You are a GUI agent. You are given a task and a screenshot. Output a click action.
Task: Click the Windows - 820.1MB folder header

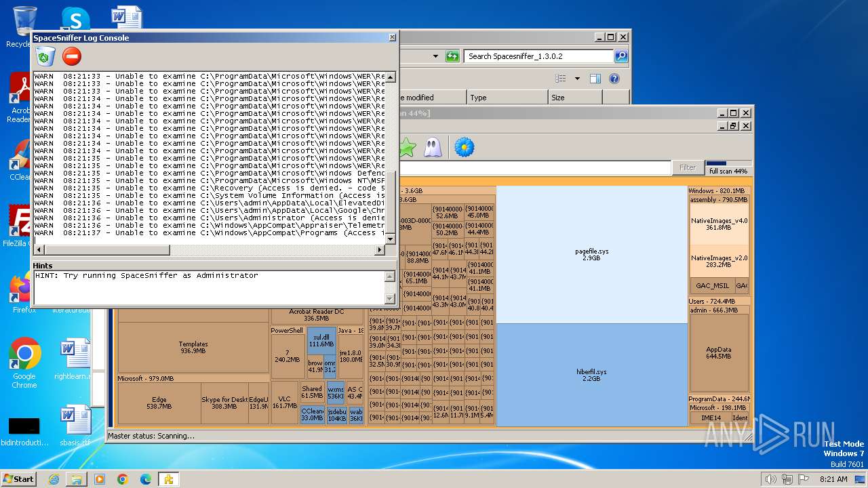click(x=719, y=191)
